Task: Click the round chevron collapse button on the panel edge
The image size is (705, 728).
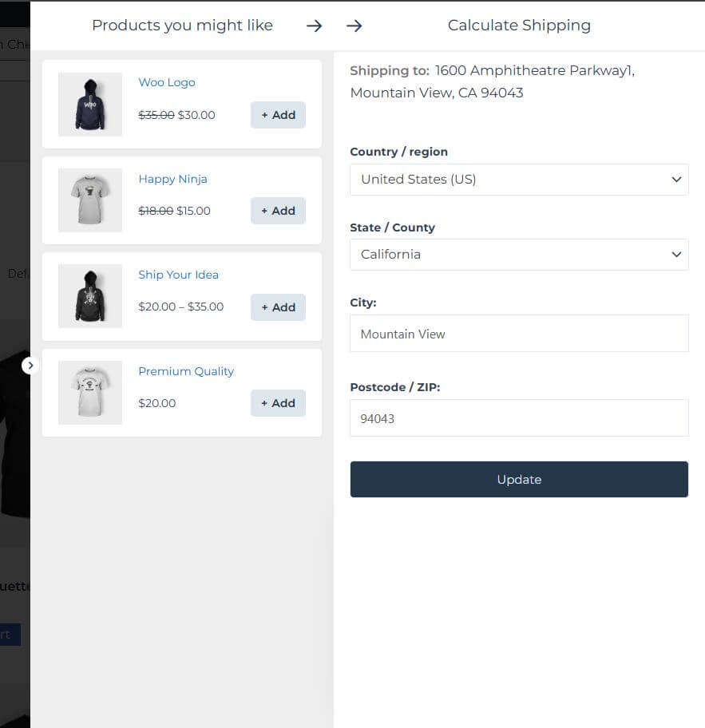Action: [30, 366]
